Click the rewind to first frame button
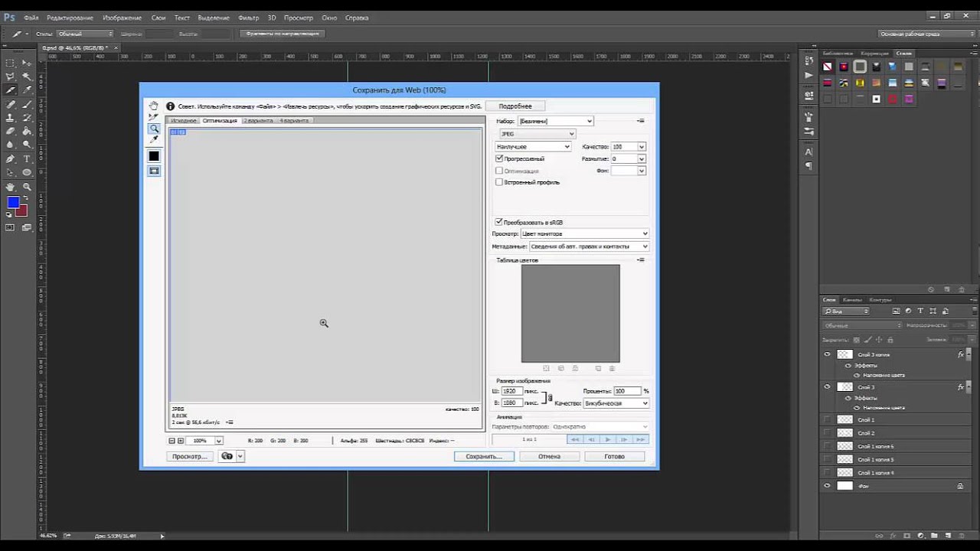This screenshot has width=980, height=551. click(x=574, y=439)
